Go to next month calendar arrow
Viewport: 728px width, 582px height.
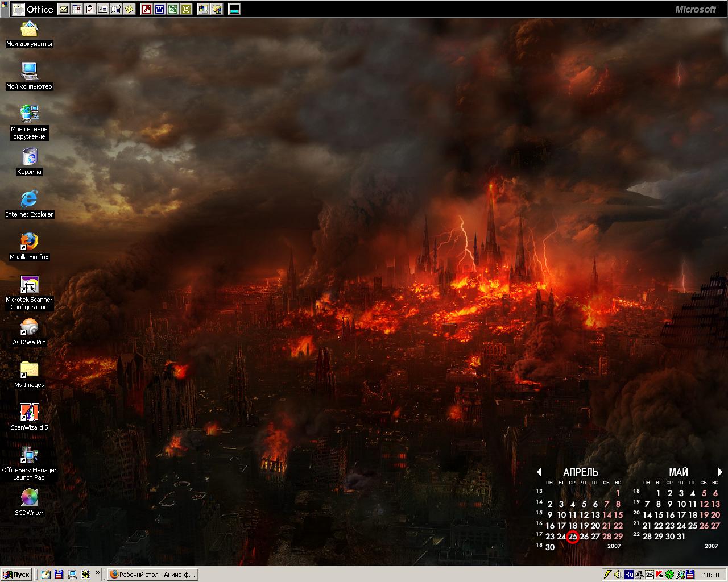pos(720,472)
